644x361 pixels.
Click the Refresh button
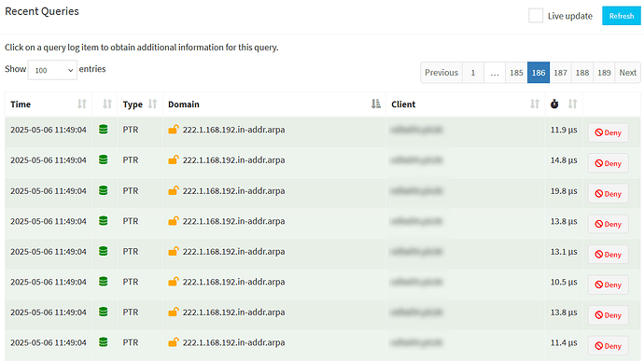point(622,16)
